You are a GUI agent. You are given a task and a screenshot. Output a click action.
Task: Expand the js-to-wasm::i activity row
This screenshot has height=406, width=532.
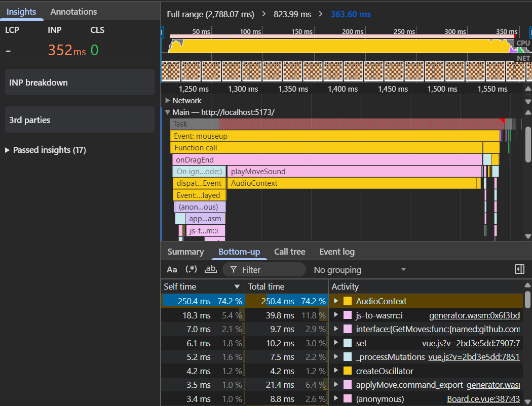(336, 315)
